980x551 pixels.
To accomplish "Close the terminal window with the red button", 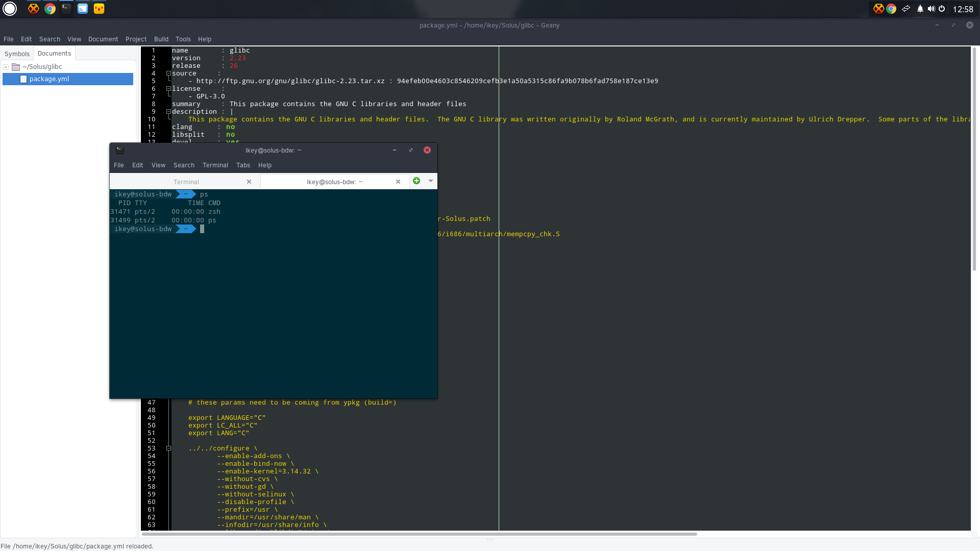I will 427,150.
